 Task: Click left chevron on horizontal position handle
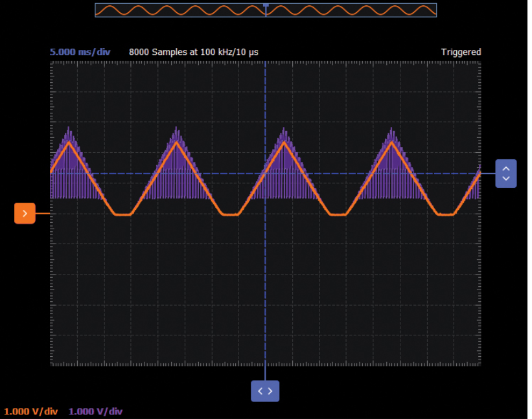click(x=260, y=391)
